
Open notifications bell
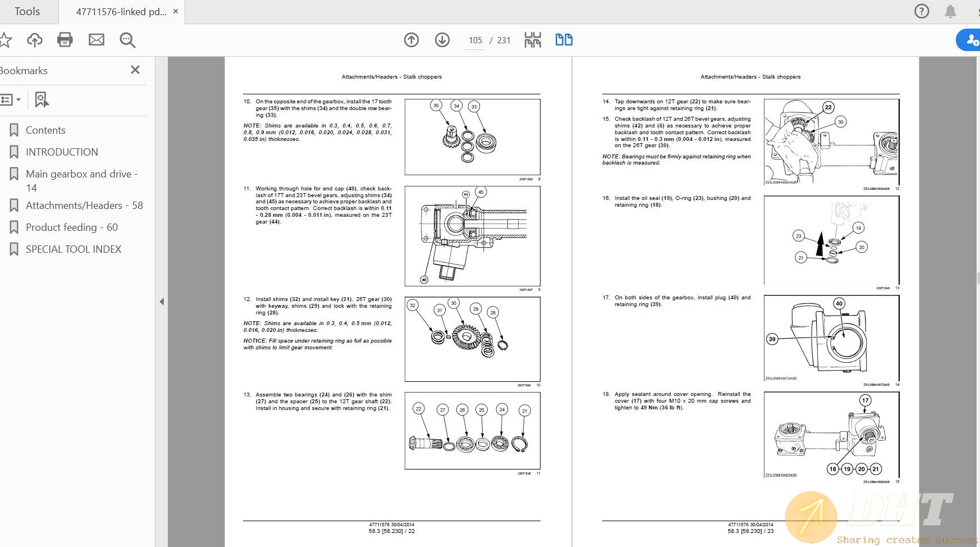(950, 11)
